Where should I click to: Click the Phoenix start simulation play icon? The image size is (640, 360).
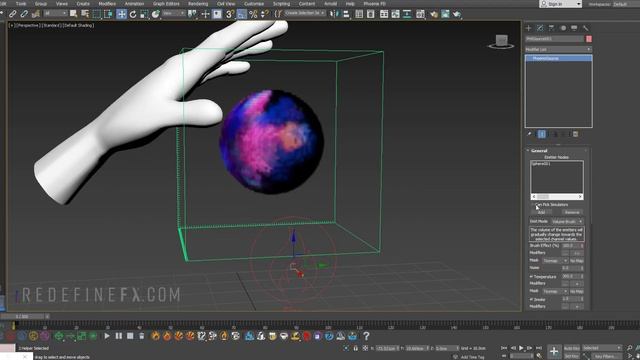(x=107, y=336)
